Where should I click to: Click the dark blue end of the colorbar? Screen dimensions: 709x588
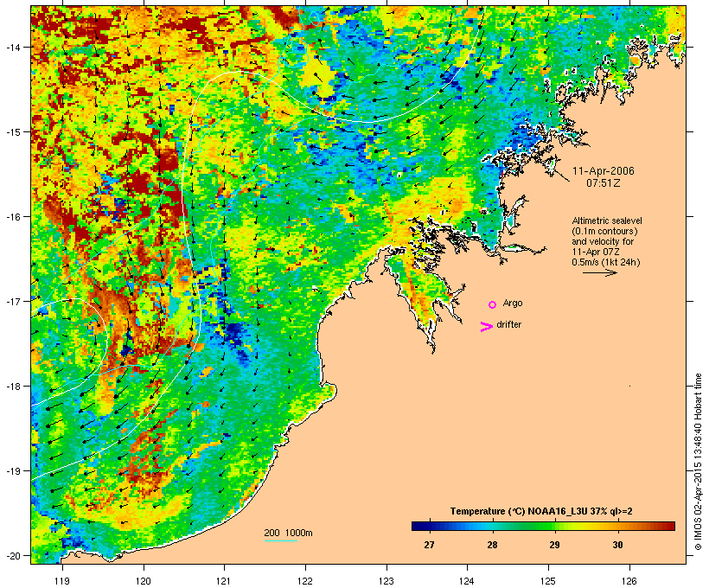coord(418,526)
